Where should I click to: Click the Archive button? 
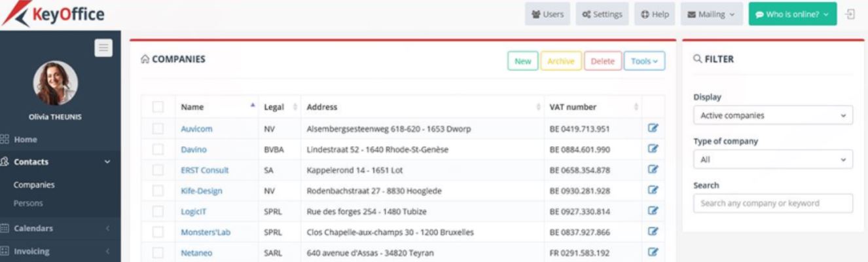click(x=561, y=61)
